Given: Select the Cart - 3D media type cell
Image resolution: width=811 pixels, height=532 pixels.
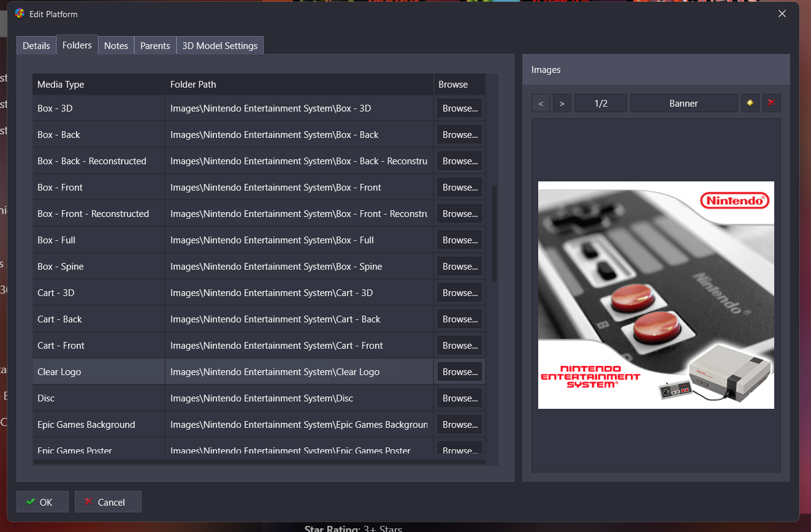Looking at the screenshot, I should 99,293.
